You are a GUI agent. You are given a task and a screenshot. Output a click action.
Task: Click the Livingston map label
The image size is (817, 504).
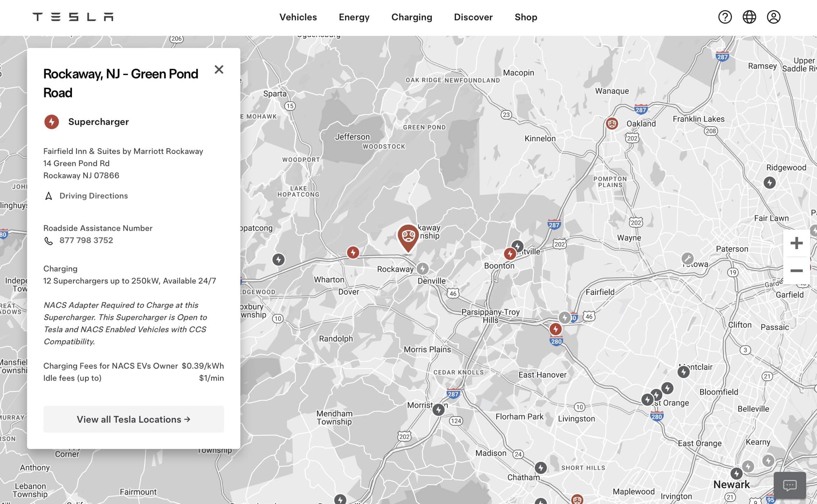[576, 419]
